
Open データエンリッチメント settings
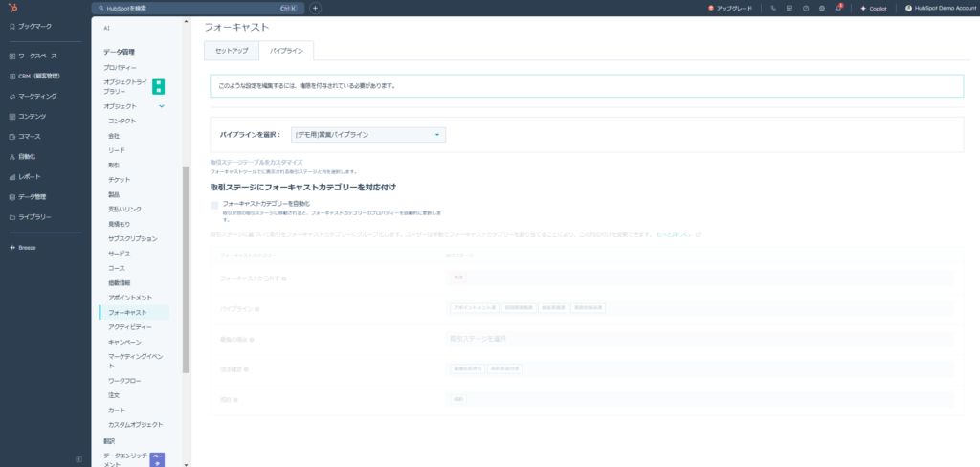click(x=125, y=460)
